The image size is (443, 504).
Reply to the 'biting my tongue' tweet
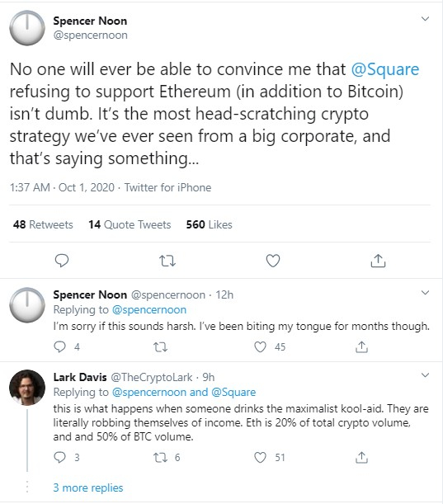pos(59,346)
